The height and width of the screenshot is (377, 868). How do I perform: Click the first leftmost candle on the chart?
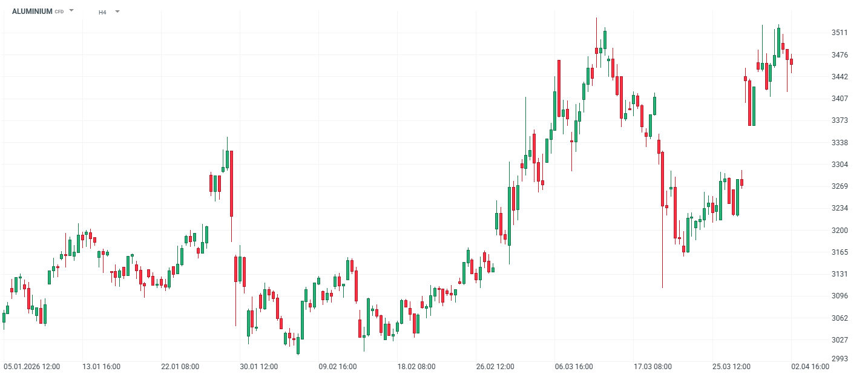pos(4,317)
